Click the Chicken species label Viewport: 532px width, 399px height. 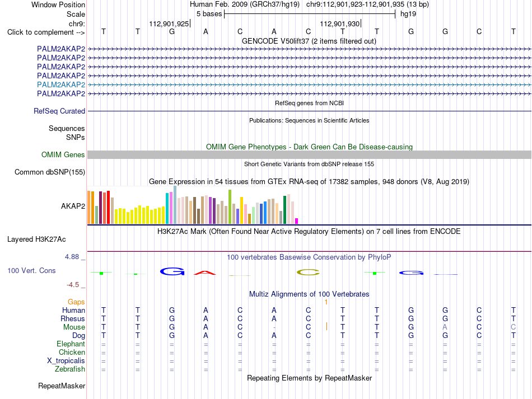tap(72, 352)
